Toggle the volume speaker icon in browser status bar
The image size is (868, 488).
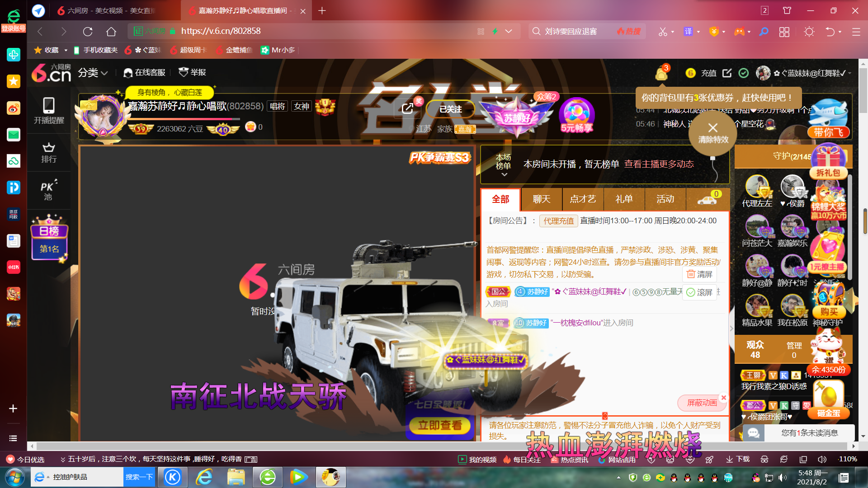point(822,460)
